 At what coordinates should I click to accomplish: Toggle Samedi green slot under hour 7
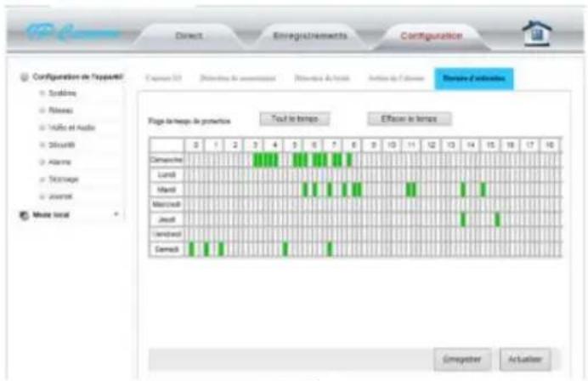pos(330,250)
